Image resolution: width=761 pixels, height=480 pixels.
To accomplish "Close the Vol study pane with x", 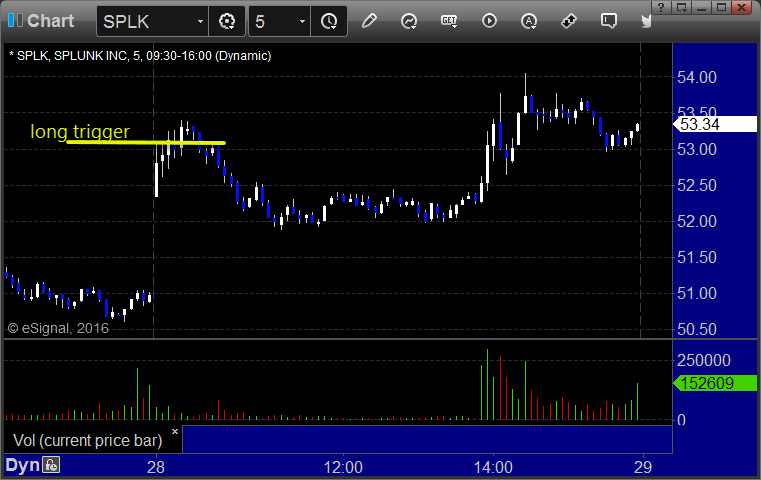I will click(x=175, y=431).
